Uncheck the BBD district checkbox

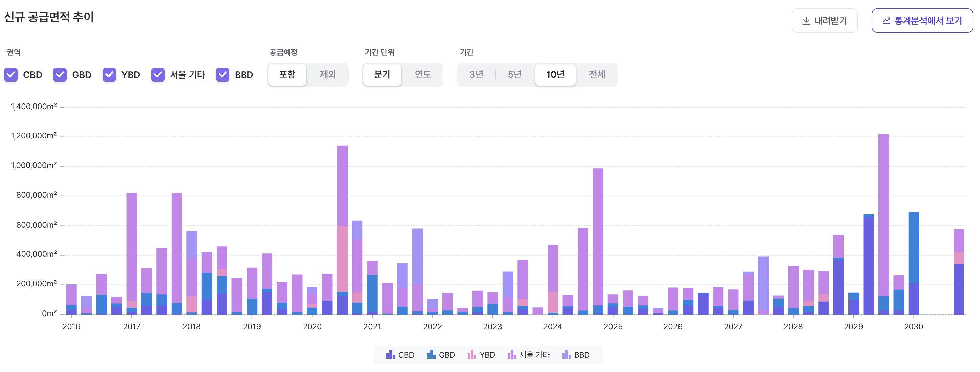[223, 74]
